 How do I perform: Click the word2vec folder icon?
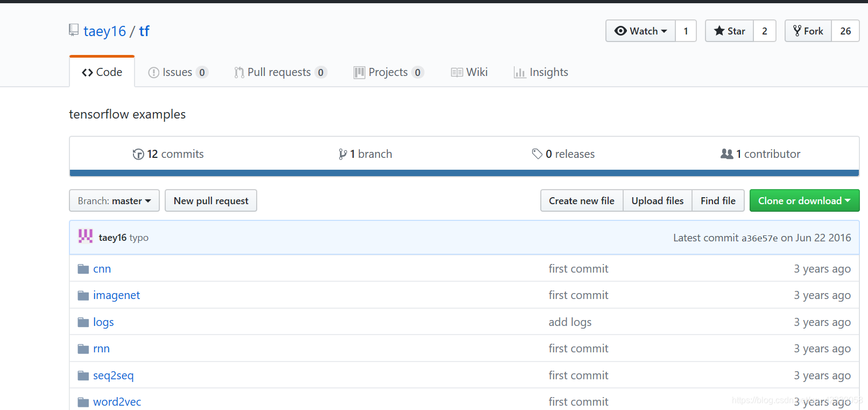pyautogui.click(x=83, y=402)
